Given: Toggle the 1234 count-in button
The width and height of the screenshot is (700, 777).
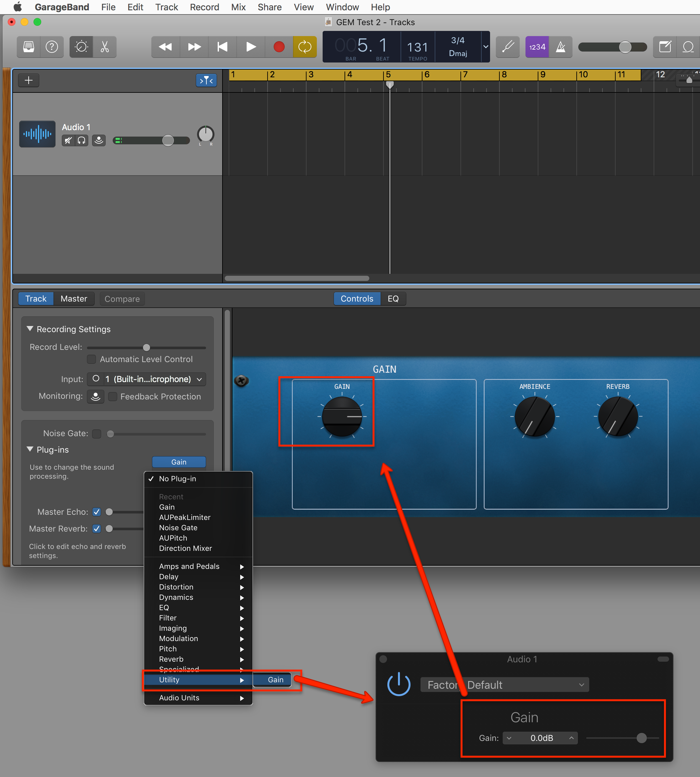Looking at the screenshot, I should point(537,47).
